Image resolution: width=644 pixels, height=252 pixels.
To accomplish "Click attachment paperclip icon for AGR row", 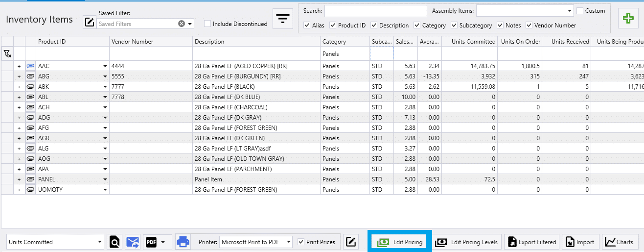I will 30,138.
